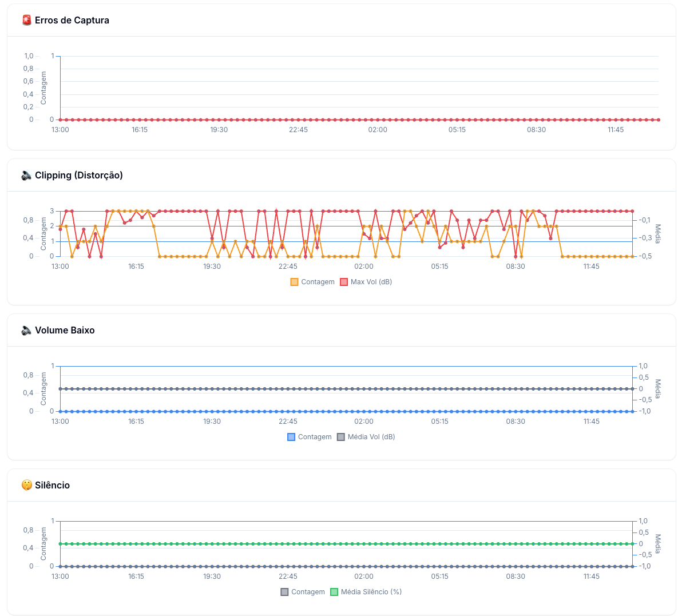Click the siren icon beside Erros de Captura
Viewport: 682px width, 616px height.
[27, 21]
